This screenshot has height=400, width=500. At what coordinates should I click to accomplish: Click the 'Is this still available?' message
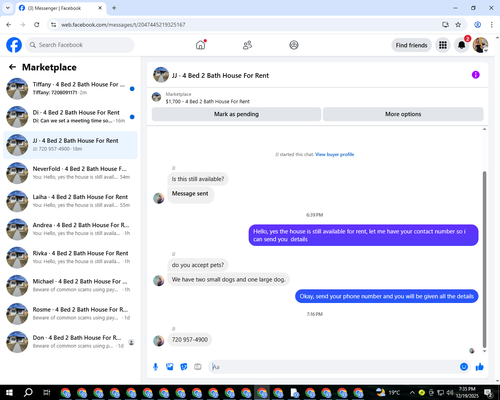[198, 179]
